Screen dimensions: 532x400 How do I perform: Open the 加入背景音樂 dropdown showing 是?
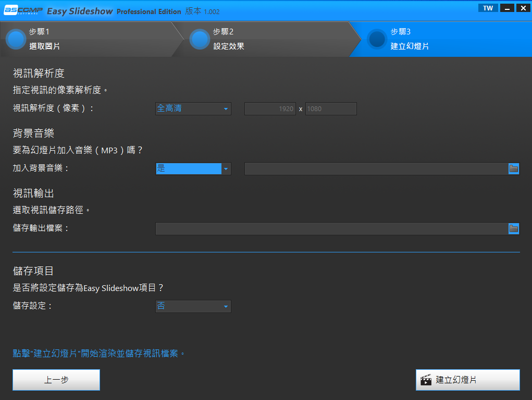point(193,169)
